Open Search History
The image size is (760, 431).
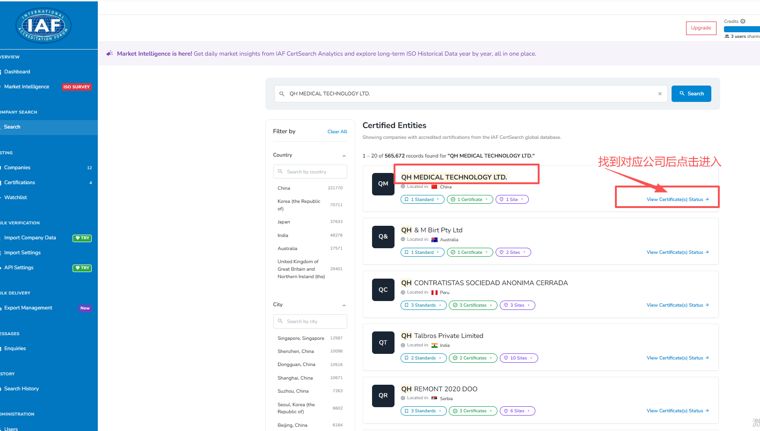21,389
